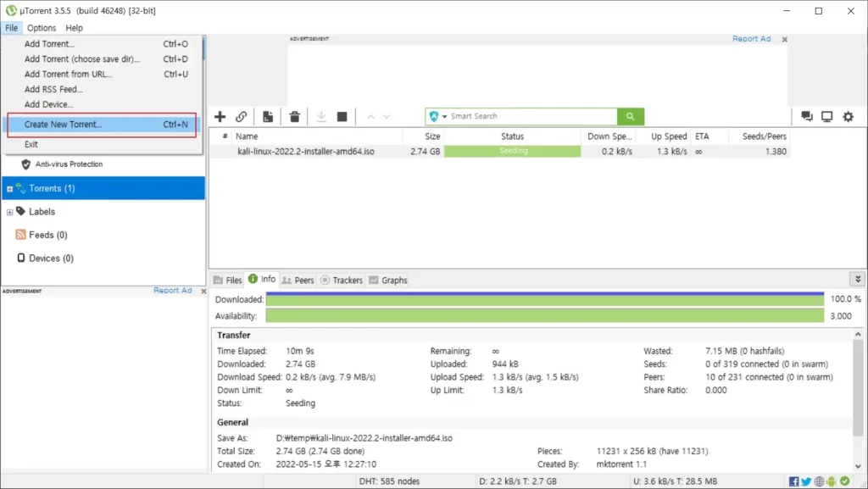868x489 pixels.
Task: Select Add Device... menu entry
Action: pyautogui.click(x=103, y=104)
